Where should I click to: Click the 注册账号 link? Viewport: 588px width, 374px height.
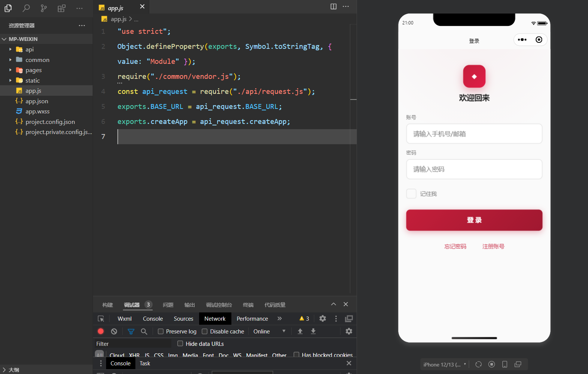(493, 246)
